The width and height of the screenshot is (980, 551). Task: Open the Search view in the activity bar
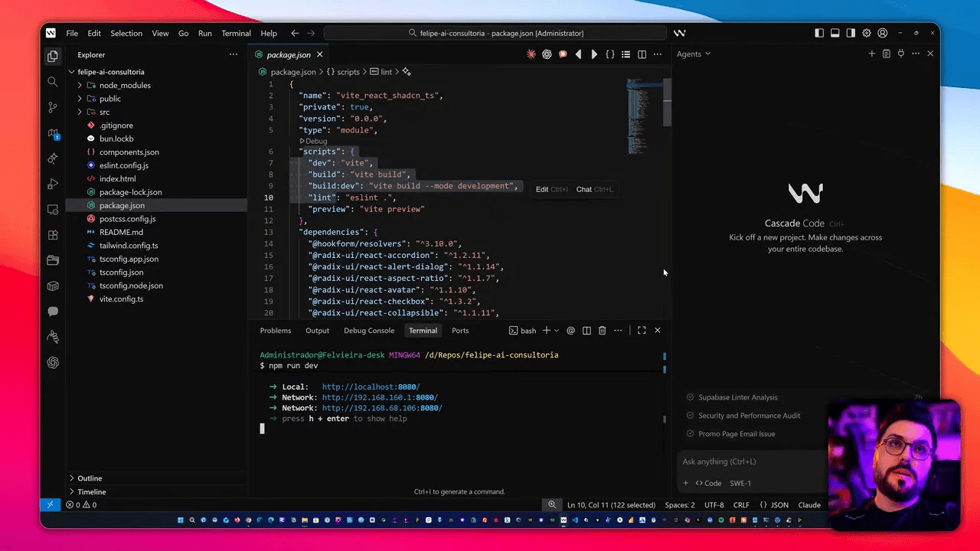point(53,81)
